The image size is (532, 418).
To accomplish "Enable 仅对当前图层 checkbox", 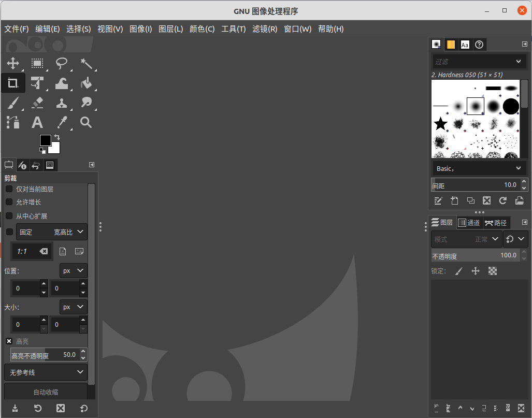I will point(9,189).
